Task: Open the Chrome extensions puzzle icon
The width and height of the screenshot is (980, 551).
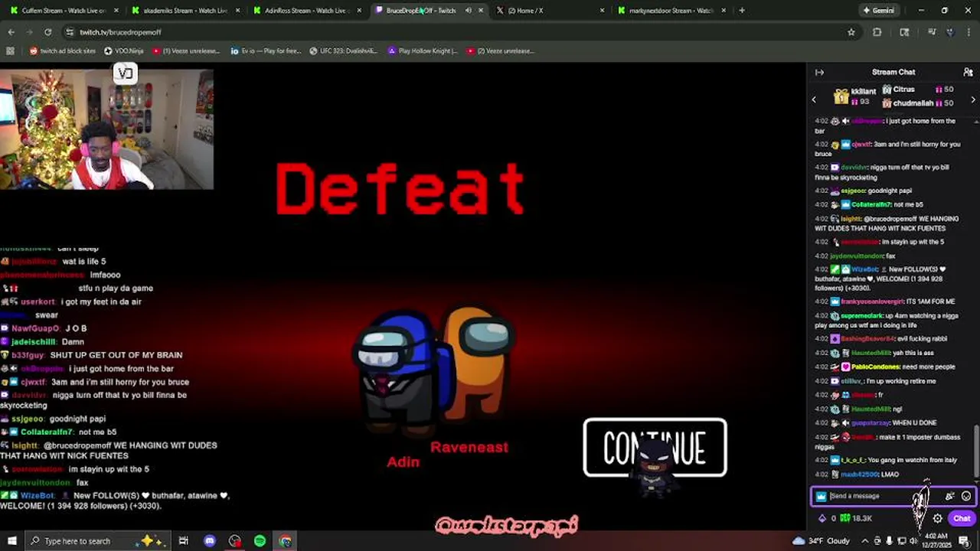Action: pos(877,32)
